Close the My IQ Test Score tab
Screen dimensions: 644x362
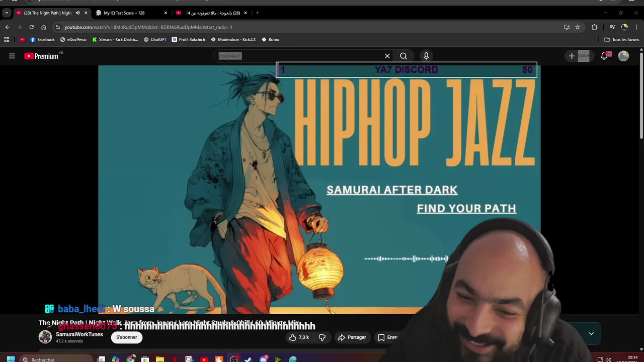[x=166, y=13]
